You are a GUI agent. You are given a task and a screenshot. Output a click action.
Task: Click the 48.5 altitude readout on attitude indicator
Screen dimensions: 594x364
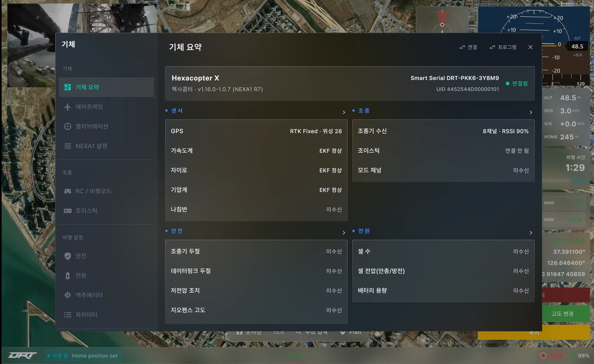pyautogui.click(x=577, y=46)
